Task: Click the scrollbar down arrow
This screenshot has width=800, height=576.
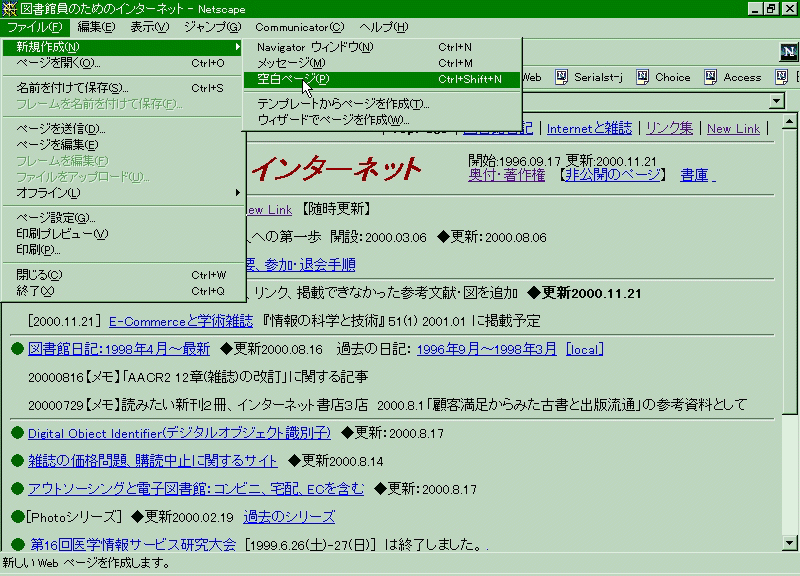Action: tap(789, 543)
